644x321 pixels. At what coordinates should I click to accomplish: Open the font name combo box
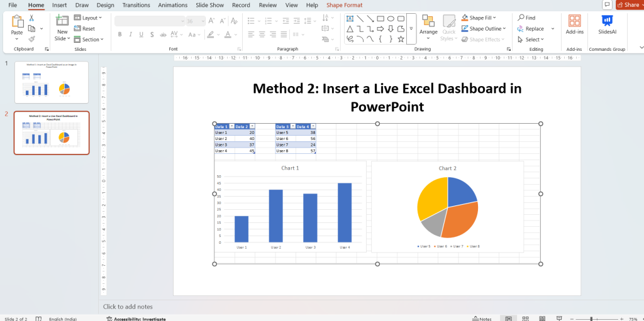click(x=150, y=21)
